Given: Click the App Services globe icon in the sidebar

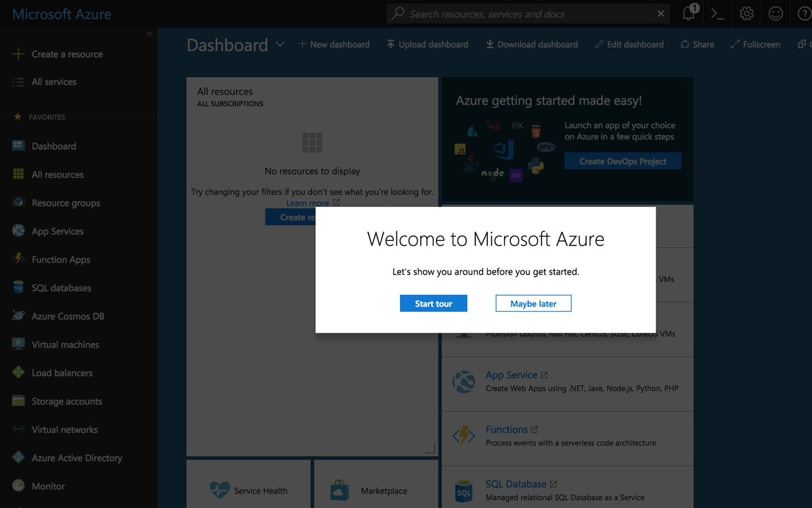Looking at the screenshot, I should [x=18, y=231].
